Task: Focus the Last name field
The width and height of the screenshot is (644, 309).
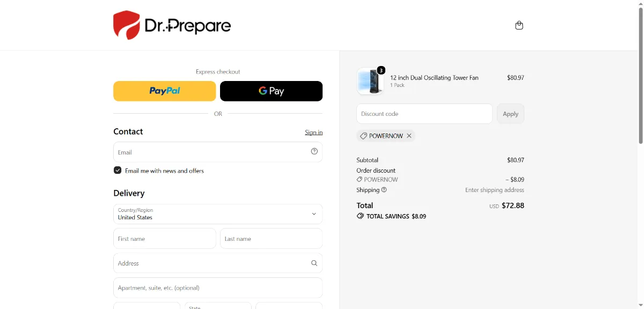Action: 271,239
